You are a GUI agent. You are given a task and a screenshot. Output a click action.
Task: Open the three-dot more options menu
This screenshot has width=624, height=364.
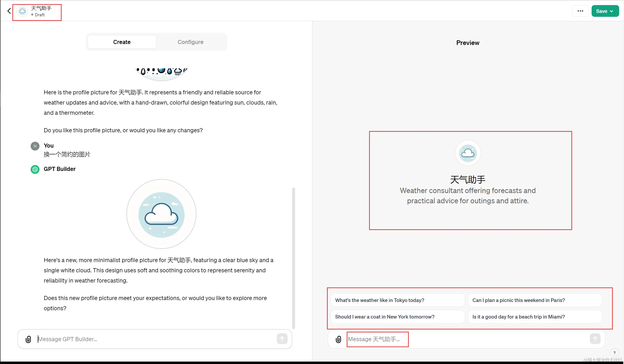pos(580,11)
